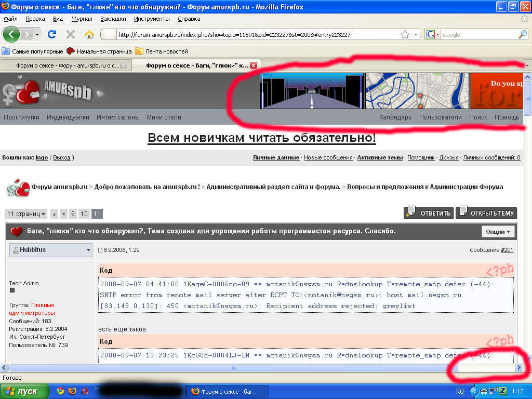Click inside the URL address bar

click(x=255, y=35)
